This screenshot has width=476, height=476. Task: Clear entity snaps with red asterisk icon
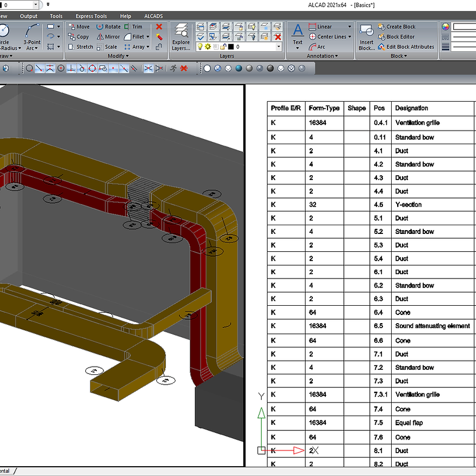pos(184,69)
